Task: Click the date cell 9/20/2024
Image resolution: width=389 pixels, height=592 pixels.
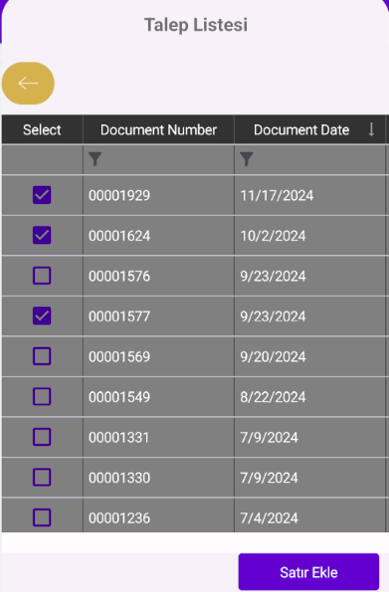Action: coord(310,356)
